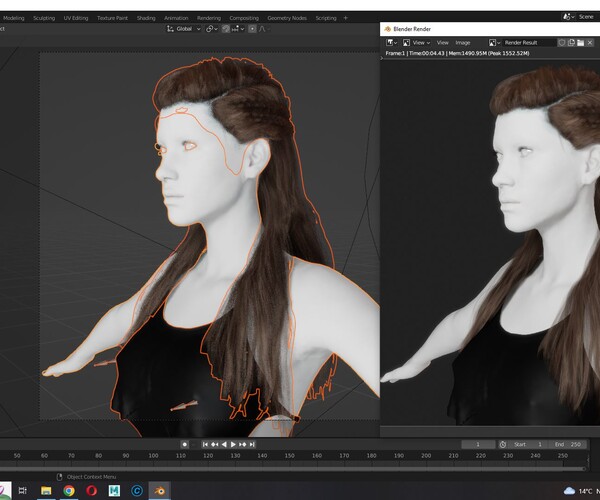Toggle auto keying record button

184,444
